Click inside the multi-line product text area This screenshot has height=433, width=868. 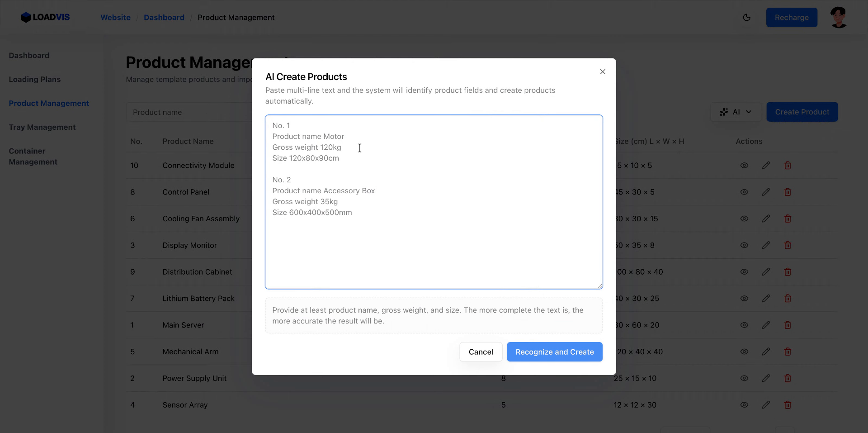(x=434, y=201)
